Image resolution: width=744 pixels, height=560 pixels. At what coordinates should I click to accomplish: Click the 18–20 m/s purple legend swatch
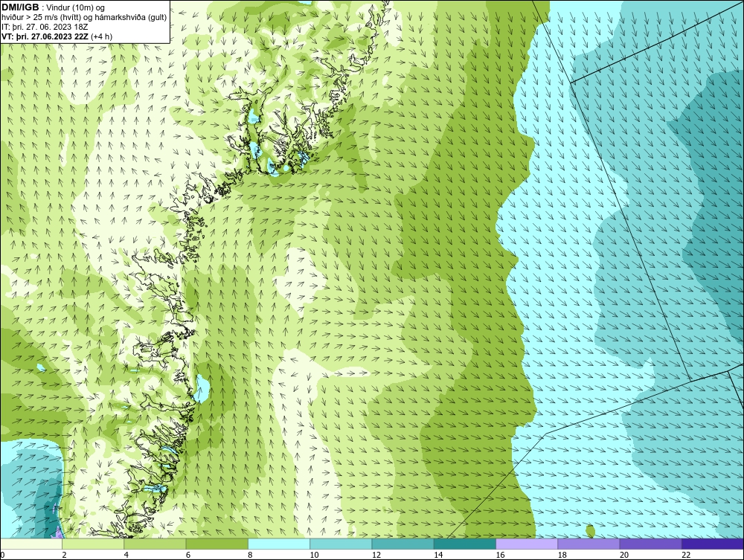tap(589, 544)
